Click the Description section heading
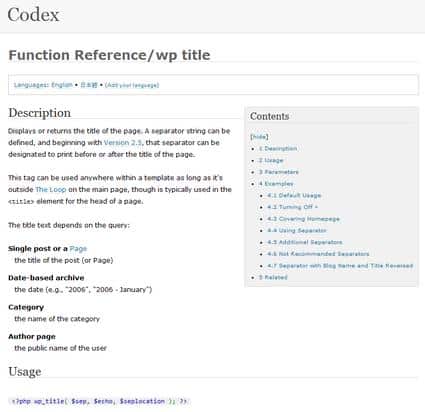Viewport: 425px width, 412px height. (x=40, y=113)
